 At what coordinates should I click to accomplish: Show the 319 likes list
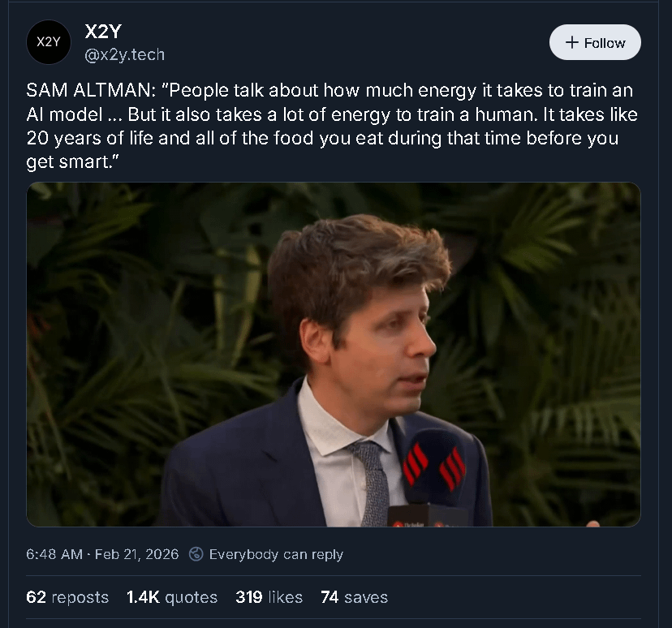[269, 597]
